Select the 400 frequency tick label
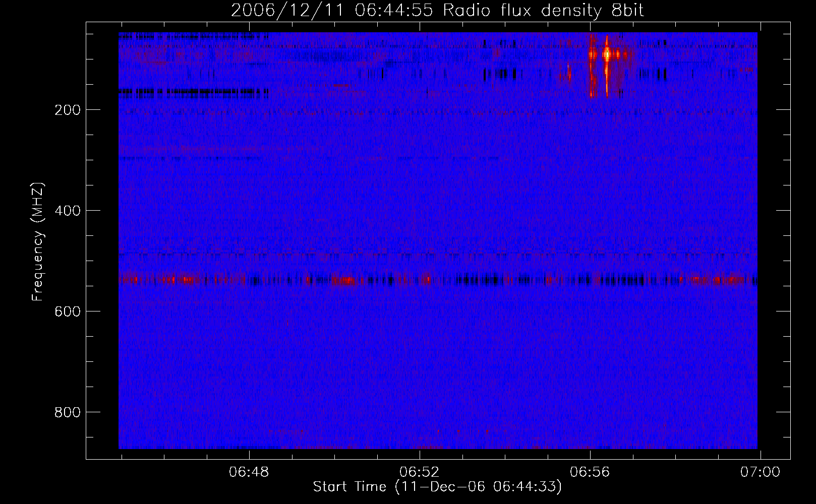Screen dimensions: 816x504 (68, 211)
